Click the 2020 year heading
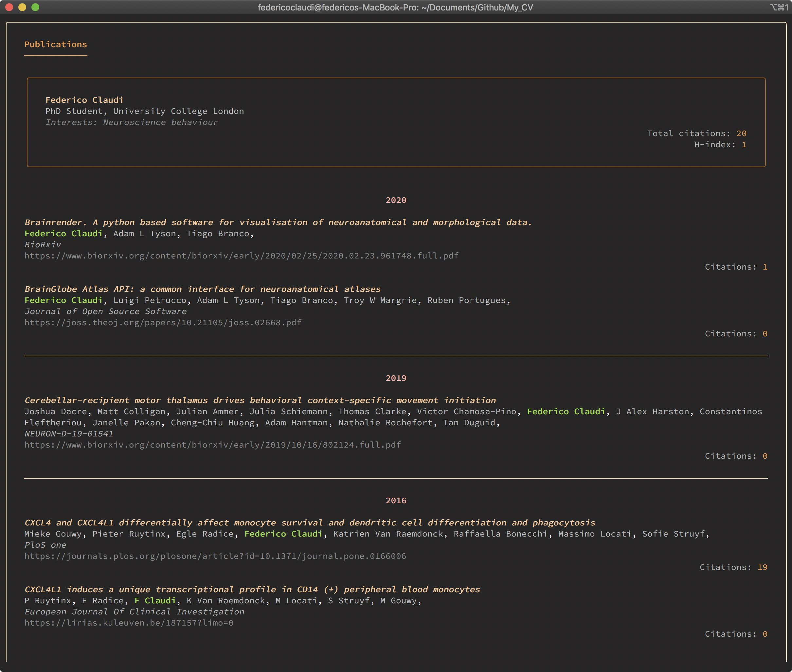792x672 pixels. [396, 200]
